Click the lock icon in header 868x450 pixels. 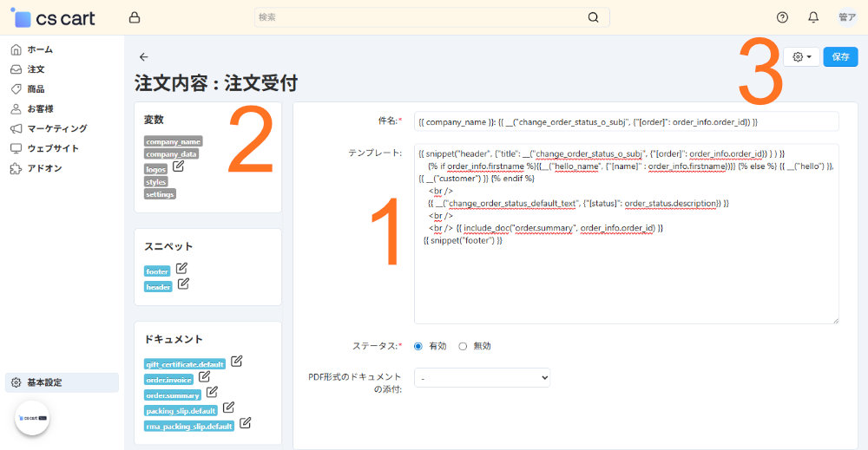coord(135,17)
